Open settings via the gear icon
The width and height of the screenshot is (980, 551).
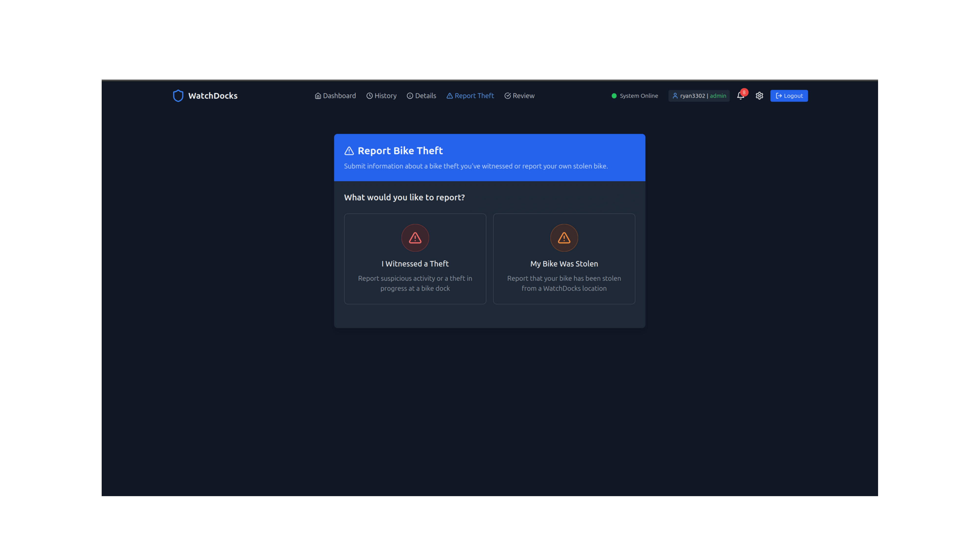point(759,96)
